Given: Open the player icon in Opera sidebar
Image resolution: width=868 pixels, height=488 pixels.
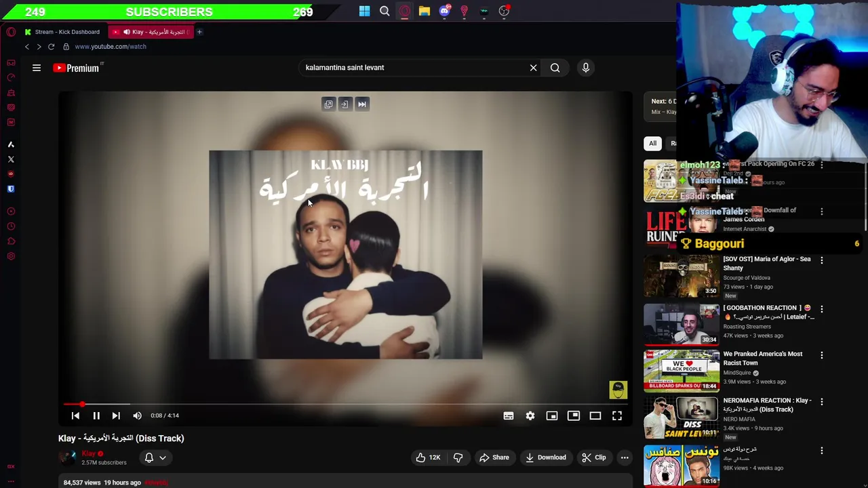Looking at the screenshot, I should tap(11, 211).
